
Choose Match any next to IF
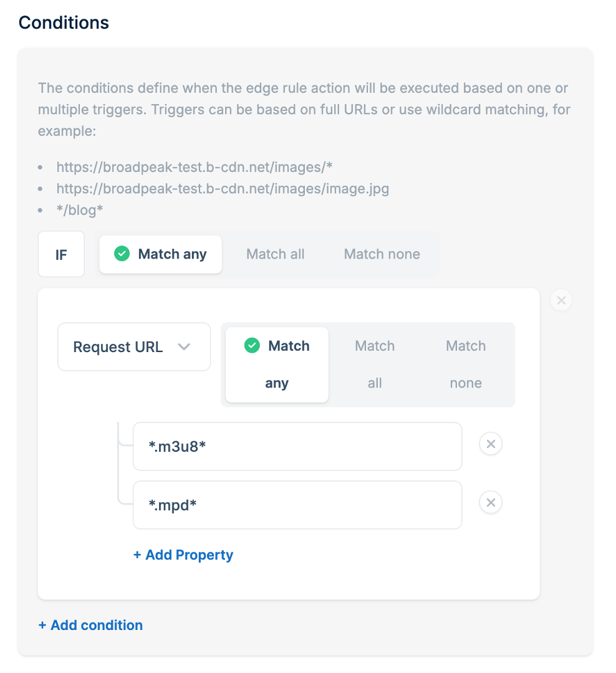pos(161,254)
